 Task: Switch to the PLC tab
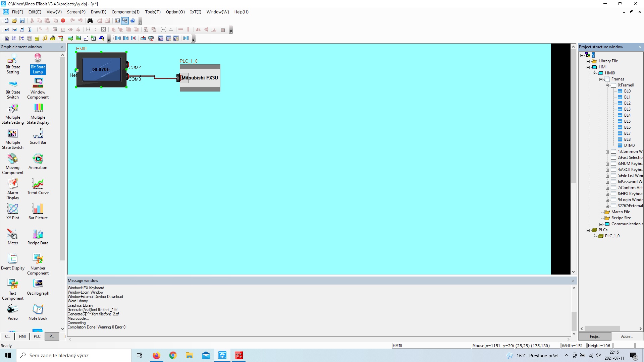point(37,336)
